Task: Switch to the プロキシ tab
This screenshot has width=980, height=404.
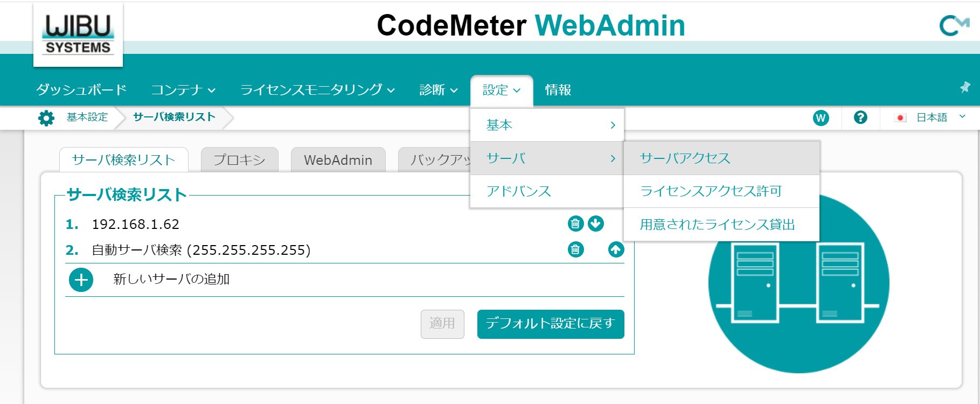Action: click(x=240, y=160)
